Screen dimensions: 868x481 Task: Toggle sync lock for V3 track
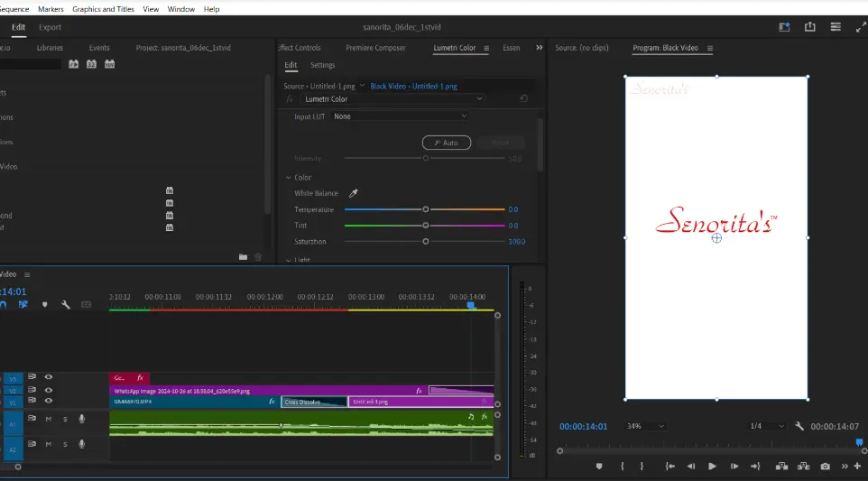[x=32, y=377]
